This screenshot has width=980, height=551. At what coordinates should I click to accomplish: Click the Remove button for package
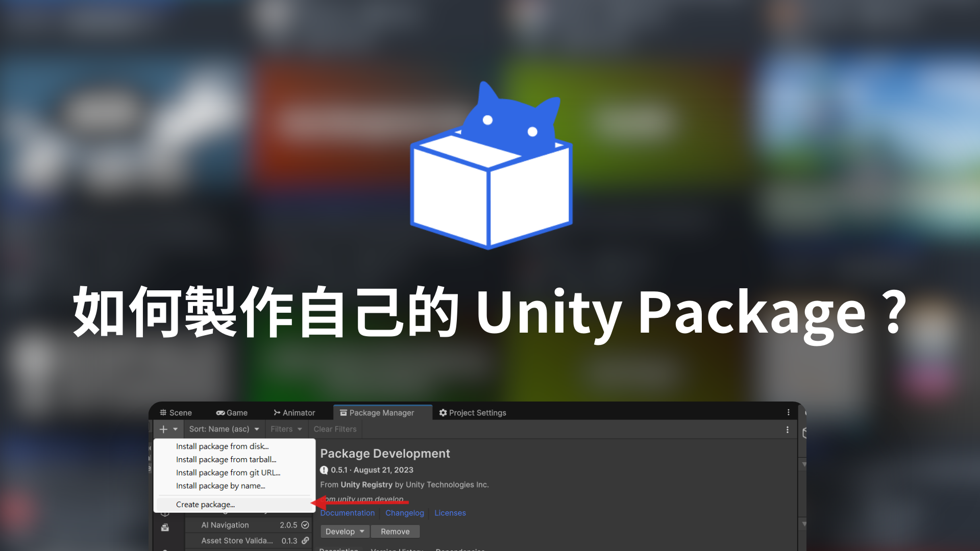click(395, 532)
